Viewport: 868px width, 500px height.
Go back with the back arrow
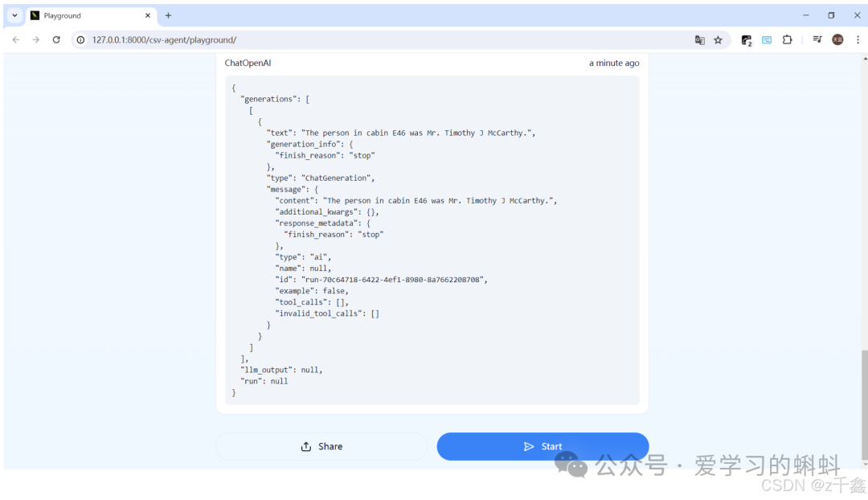click(x=16, y=39)
